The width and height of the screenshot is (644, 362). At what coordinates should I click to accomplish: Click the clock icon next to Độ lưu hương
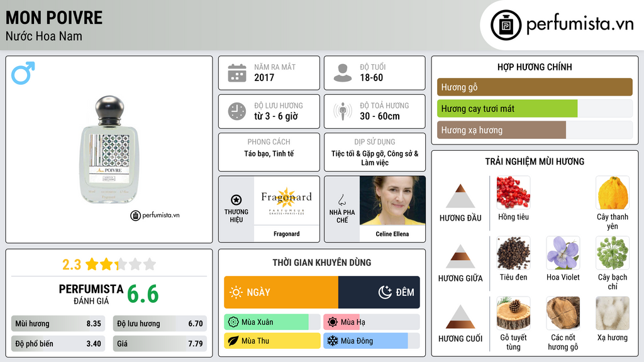[237, 111]
